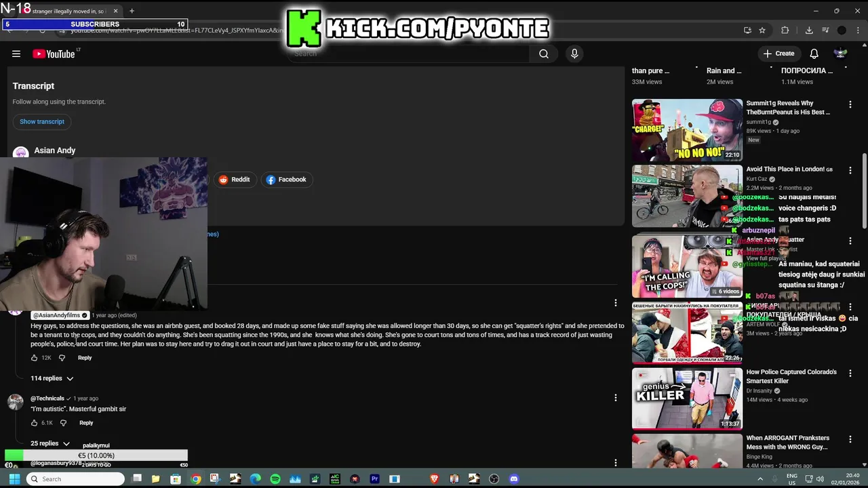Open the YouTube hamburger guide menu
868x488 pixels.
[x=16, y=54]
